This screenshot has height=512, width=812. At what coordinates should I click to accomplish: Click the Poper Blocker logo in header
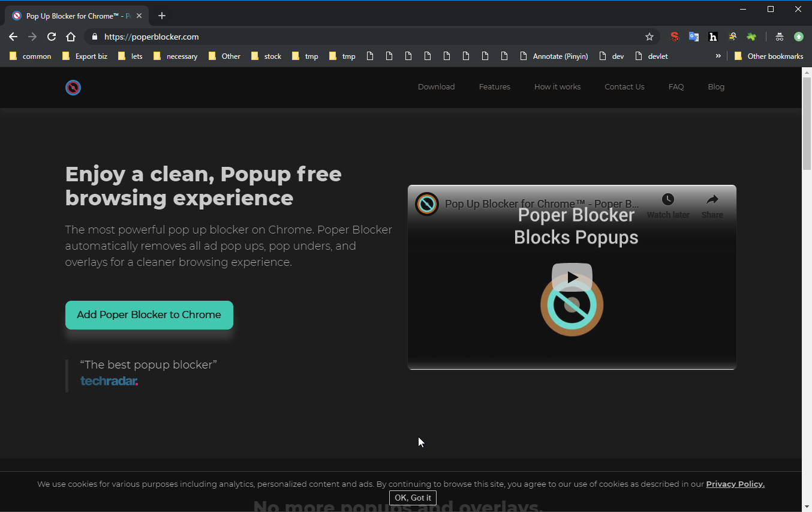(x=73, y=88)
